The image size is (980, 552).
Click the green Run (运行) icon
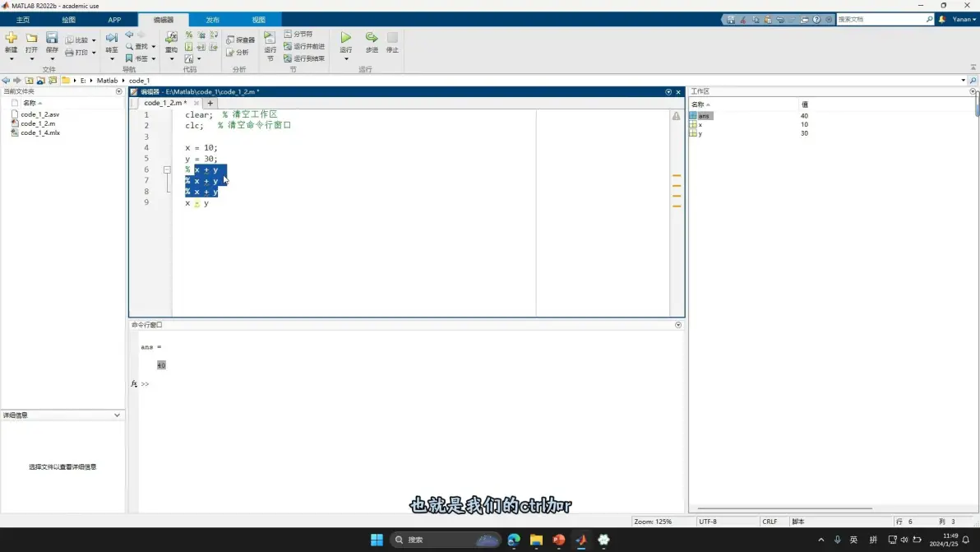[x=345, y=38]
